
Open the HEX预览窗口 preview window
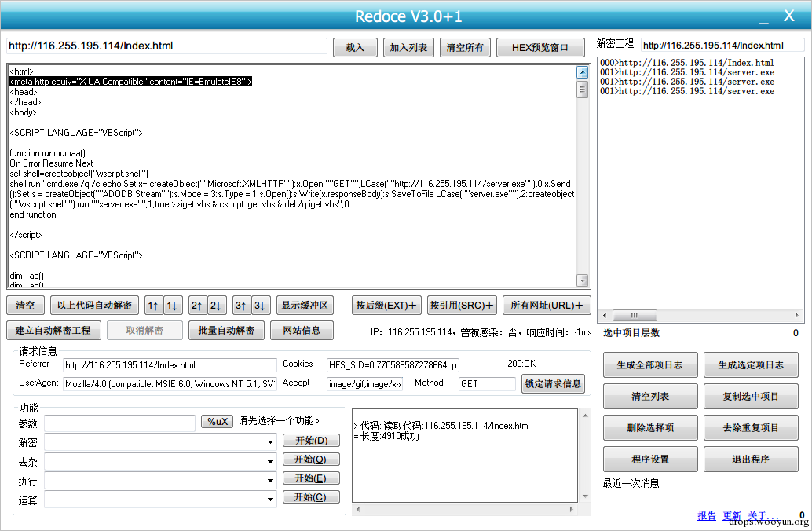540,48
